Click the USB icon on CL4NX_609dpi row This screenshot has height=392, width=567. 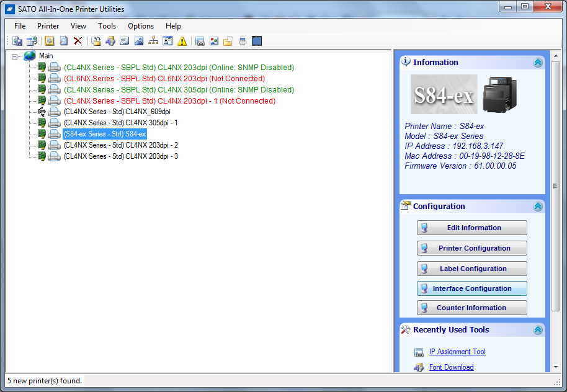click(42, 112)
